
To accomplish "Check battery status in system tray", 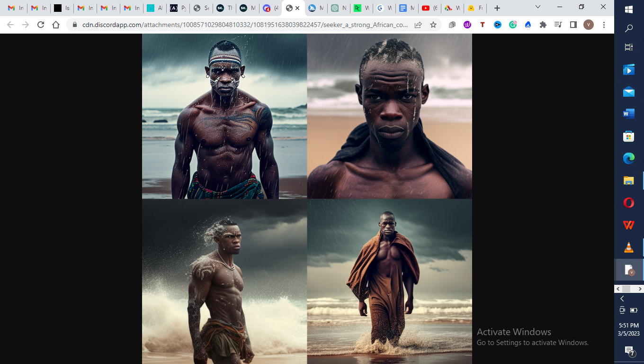I will pos(634,310).
